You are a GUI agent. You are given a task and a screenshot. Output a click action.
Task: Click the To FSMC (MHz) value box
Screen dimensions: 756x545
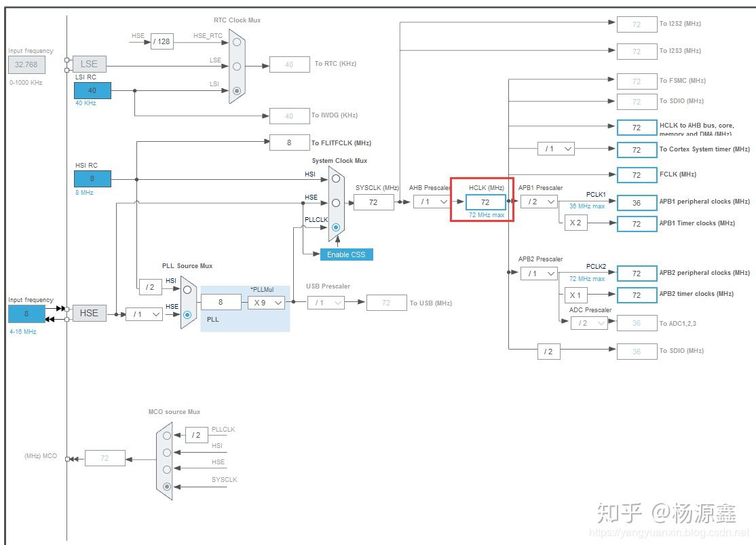(637, 81)
